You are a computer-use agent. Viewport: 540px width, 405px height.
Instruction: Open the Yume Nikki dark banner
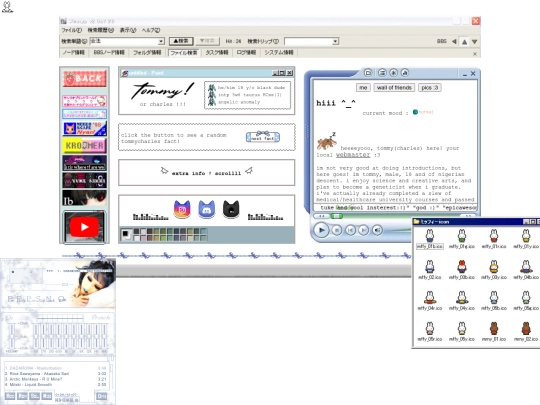tap(85, 180)
